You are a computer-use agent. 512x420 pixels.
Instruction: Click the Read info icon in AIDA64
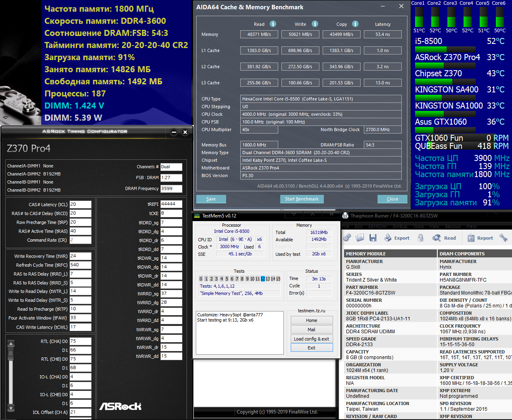273,24
